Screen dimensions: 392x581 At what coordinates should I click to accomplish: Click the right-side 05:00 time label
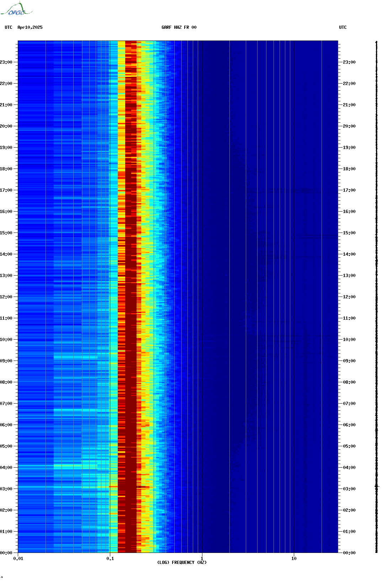coord(349,446)
